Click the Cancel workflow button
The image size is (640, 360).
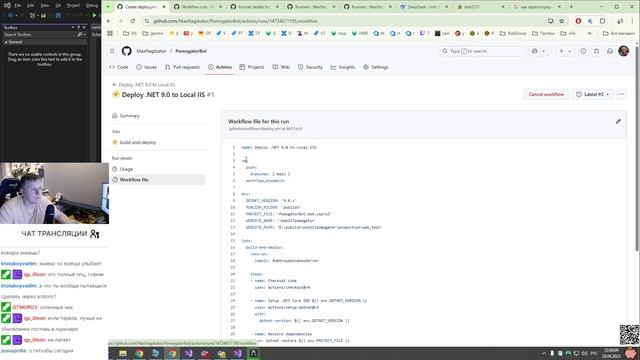pyautogui.click(x=546, y=94)
